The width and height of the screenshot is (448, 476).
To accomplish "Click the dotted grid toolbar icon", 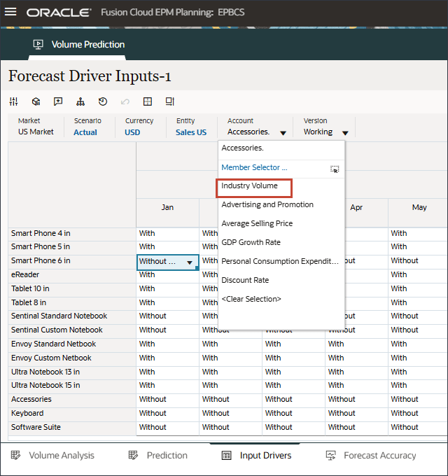I will coord(148,101).
